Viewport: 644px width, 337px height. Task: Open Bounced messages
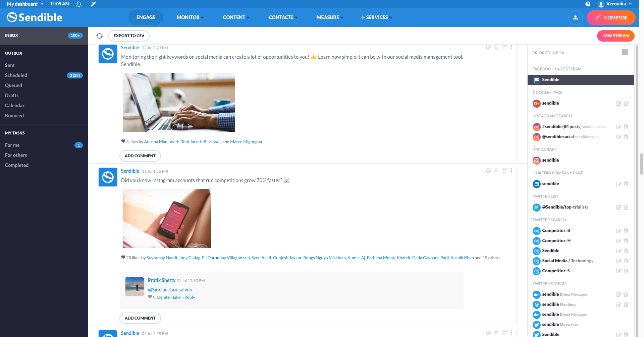(x=14, y=116)
